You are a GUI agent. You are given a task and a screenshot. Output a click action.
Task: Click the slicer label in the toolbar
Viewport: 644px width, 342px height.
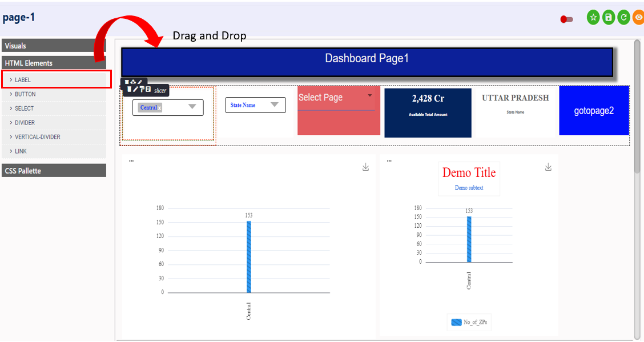click(x=160, y=90)
